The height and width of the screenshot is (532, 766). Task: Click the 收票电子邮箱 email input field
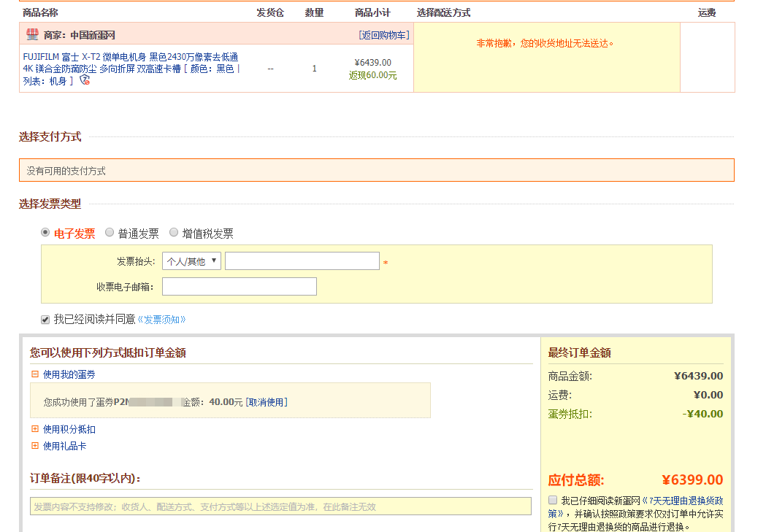[x=240, y=287]
